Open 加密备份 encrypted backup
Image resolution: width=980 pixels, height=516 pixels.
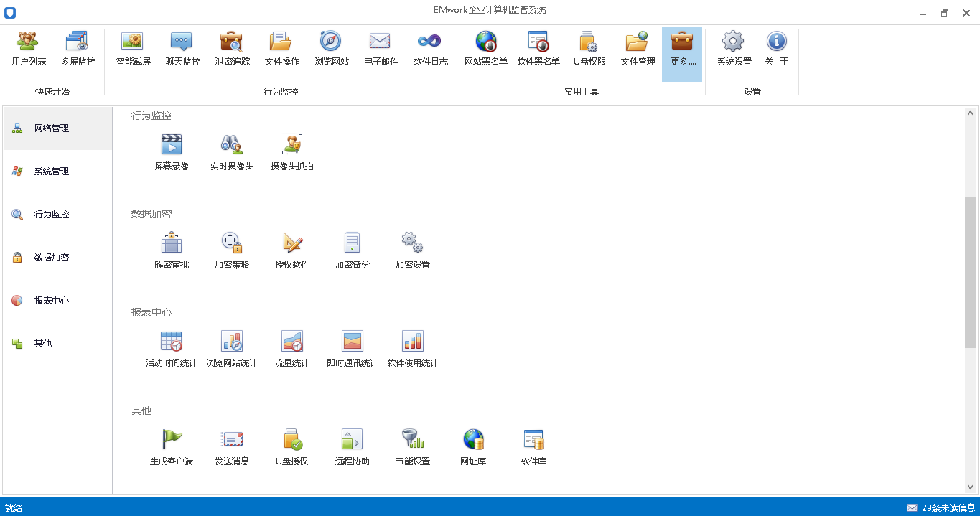(353, 250)
